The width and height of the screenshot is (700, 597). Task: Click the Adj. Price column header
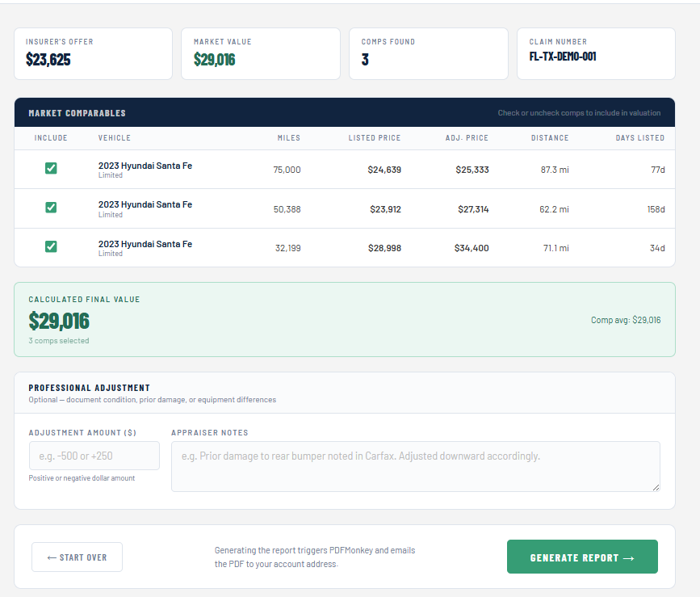(x=467, y=138)
